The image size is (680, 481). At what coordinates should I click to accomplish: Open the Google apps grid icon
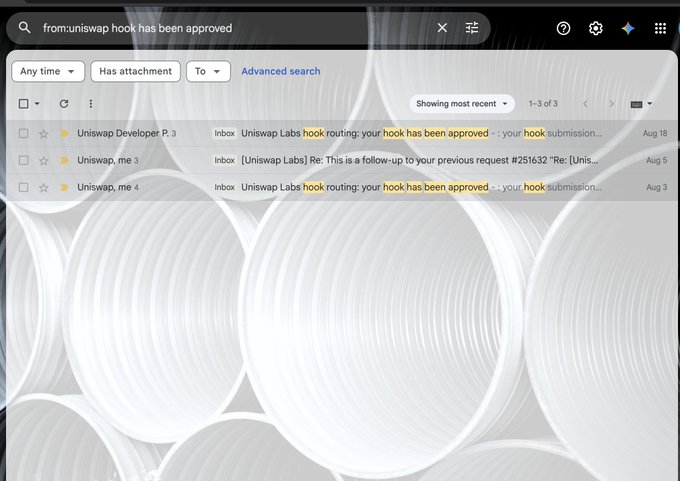click(660, 28)
